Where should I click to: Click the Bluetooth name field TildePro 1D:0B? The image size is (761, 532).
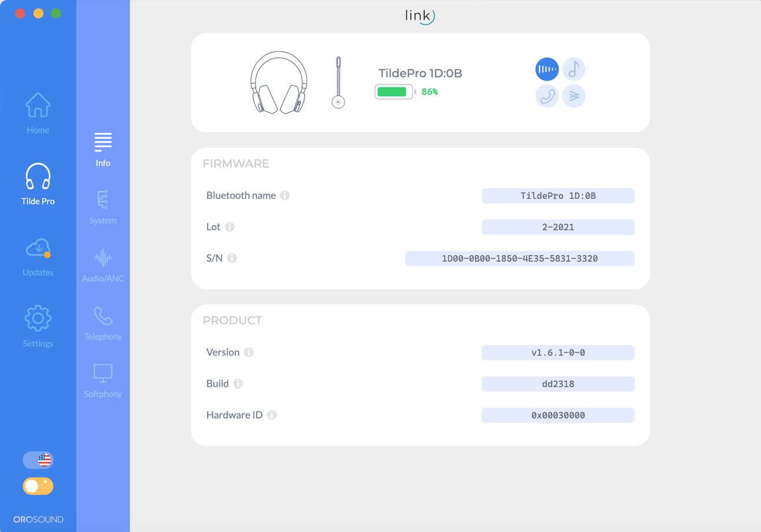click(558, 196)
